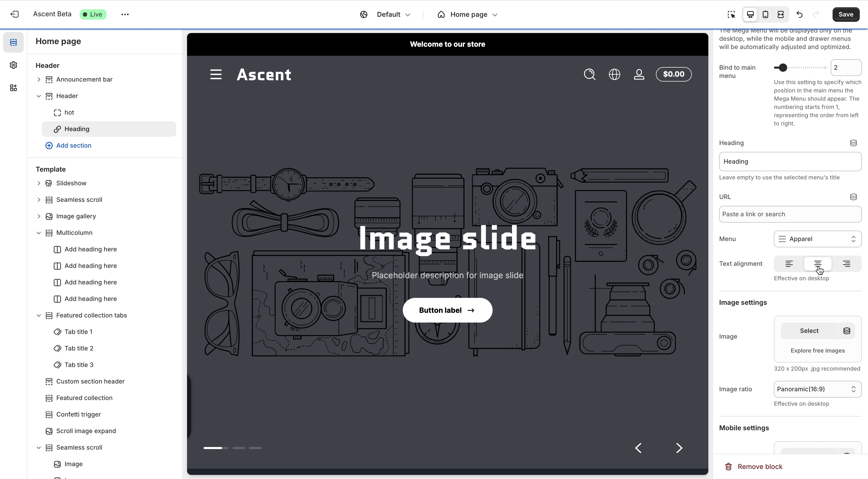Open the Apparel menu selector

point(817,239)
